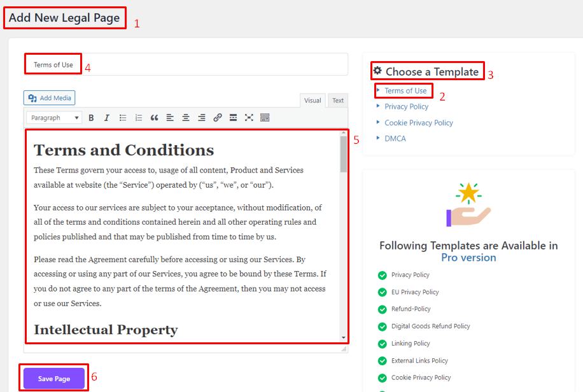This screenshot has height=392, width=583.
Task: Open the Paragraph format dropdown
Action: tap(54, 118)
